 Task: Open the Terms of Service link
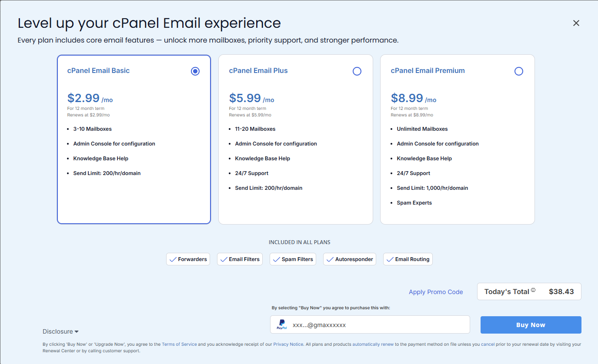click(x=179, y=344)
